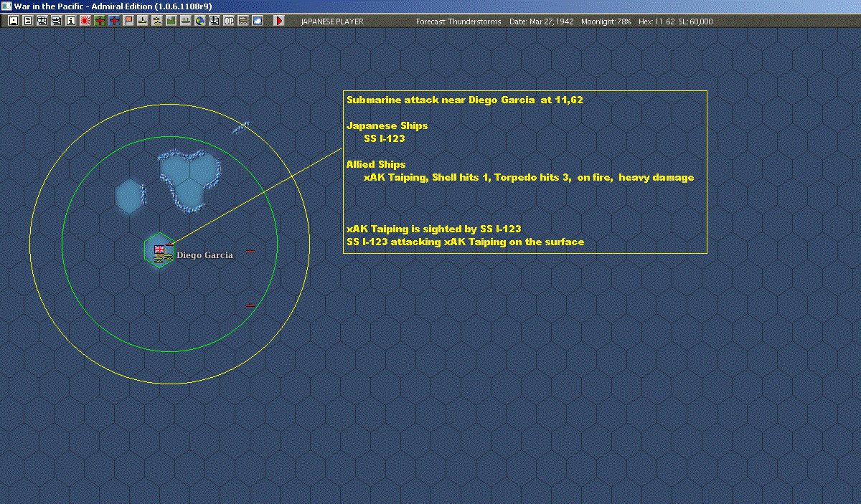Image resolution: width=861 pixels, height=504 pixels.
Task: Click the green land units icon
Action: (171, 21)
